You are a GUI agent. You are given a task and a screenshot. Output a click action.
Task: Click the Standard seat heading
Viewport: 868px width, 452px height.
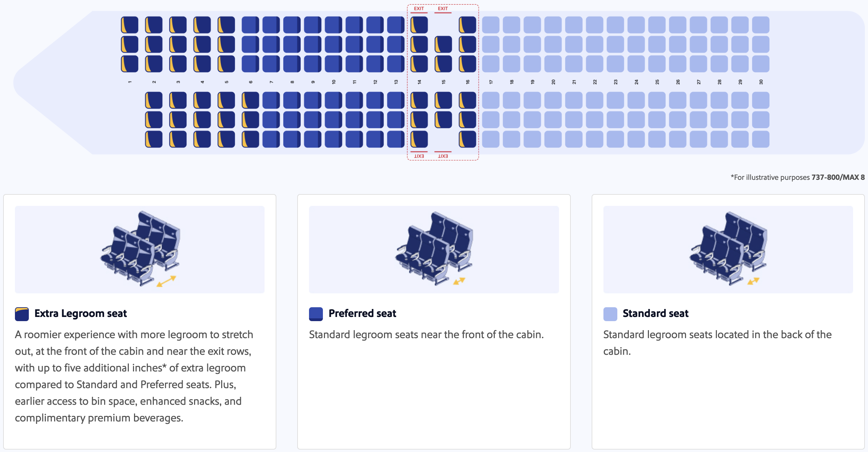click(656, 313)
